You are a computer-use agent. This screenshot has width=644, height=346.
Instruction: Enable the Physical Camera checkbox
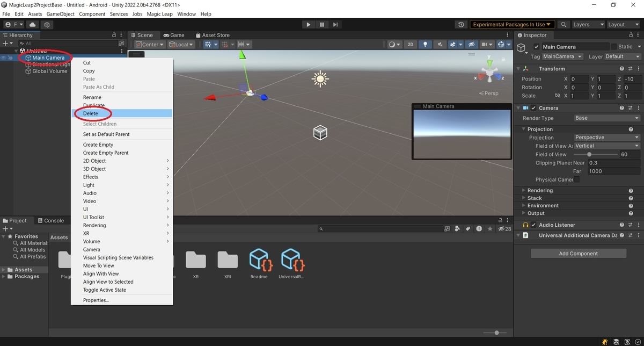pos(577,179)
